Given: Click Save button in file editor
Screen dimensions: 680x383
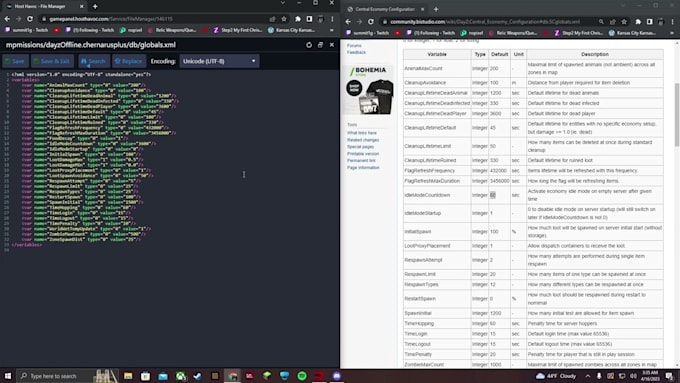Looking at the screenshot, I should 15,61.
